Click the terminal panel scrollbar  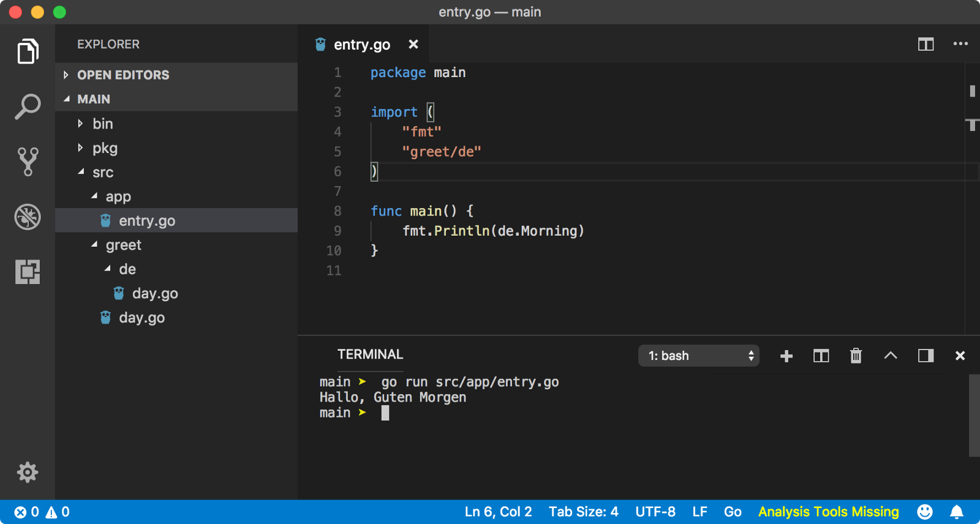pyautogui.click(x=974, y=416)
